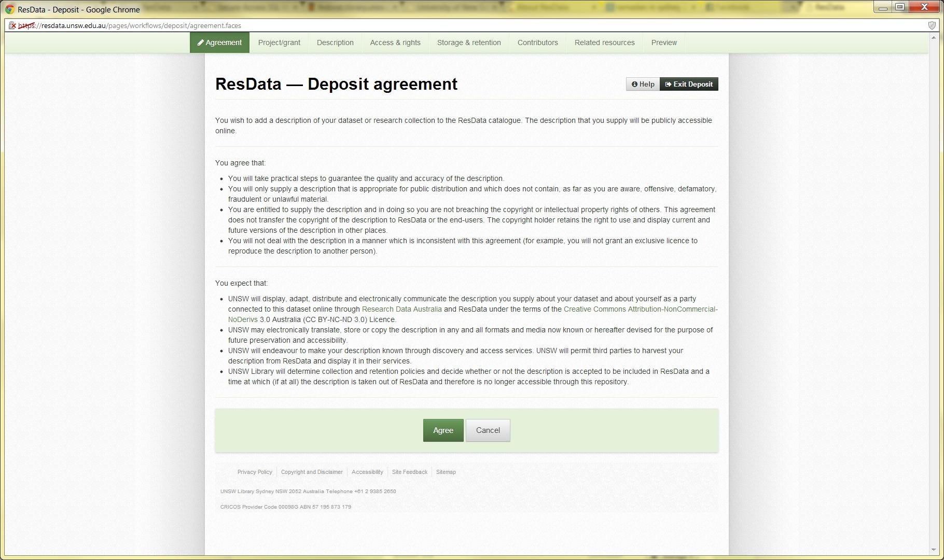The image size is (944, 560).
Task: Click the Exit Deposit door icon
Action: tap(668, 83)
